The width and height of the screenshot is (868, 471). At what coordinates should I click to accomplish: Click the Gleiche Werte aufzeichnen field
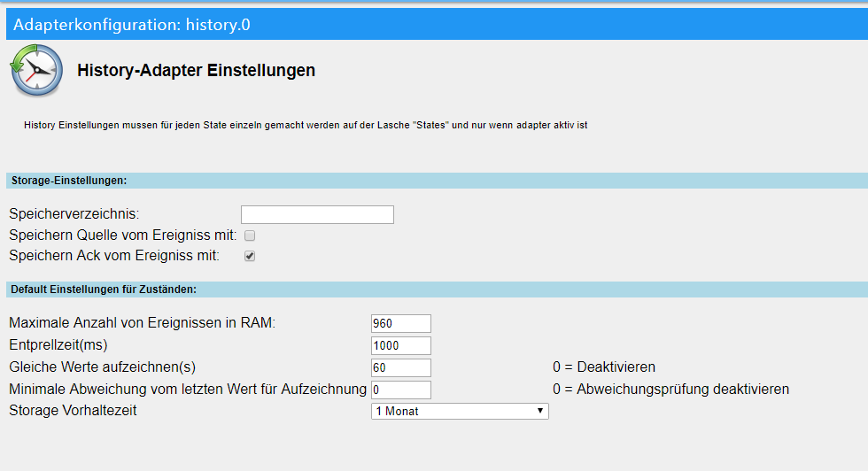(401, 367)
